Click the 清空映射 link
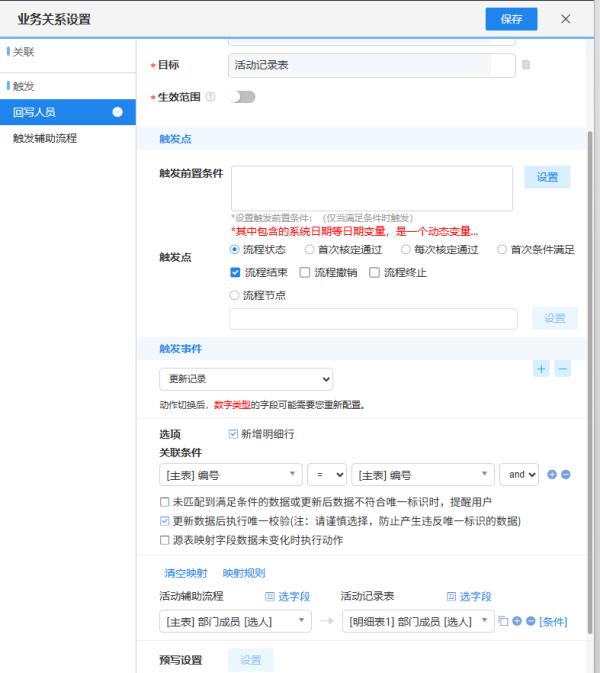Viewport: 600px width, 673px height. (x=186, y=574)
